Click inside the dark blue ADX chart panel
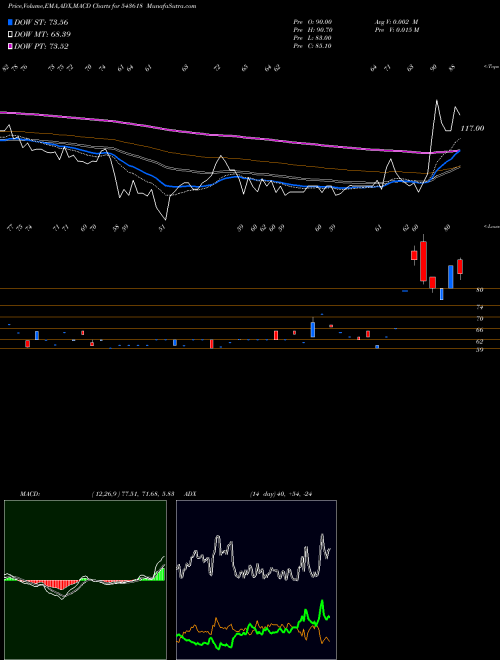This screenshot has width=500, height=660. point(256,580)
